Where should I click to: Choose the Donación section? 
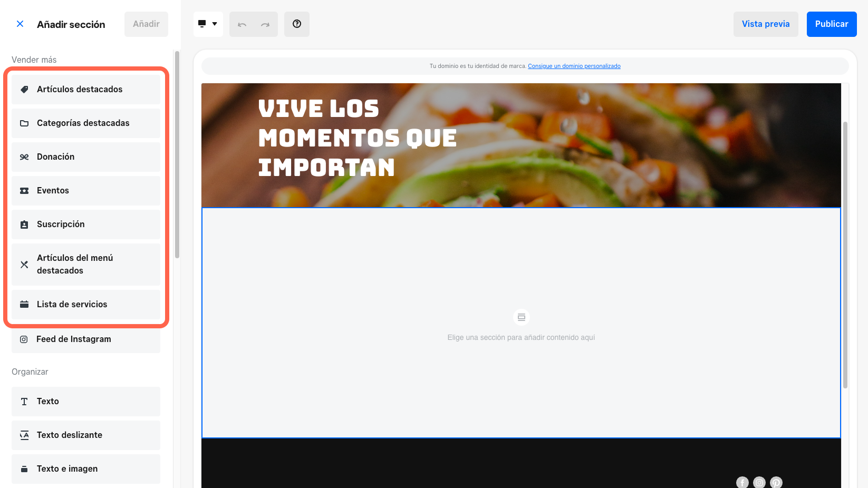point(86,157)
